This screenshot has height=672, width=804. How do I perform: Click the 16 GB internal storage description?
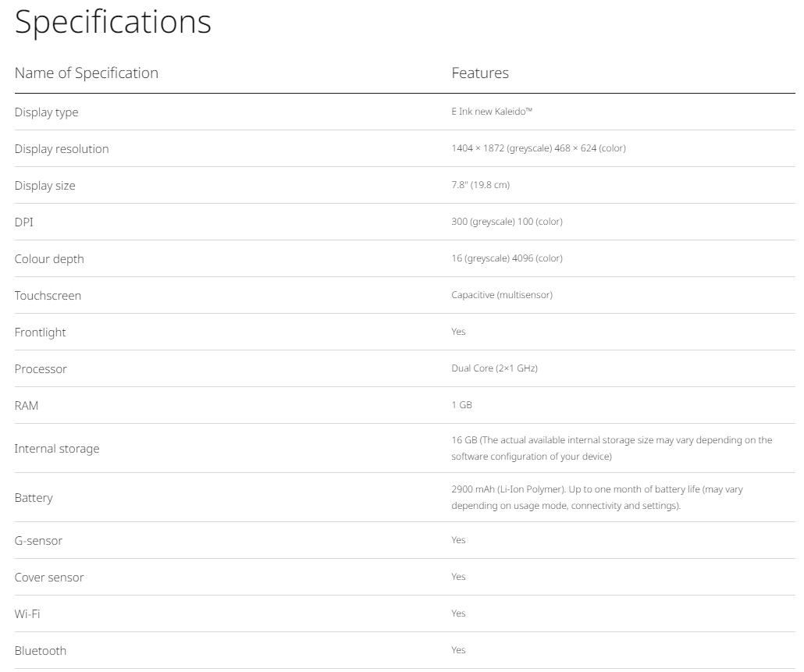coord(611,448)
